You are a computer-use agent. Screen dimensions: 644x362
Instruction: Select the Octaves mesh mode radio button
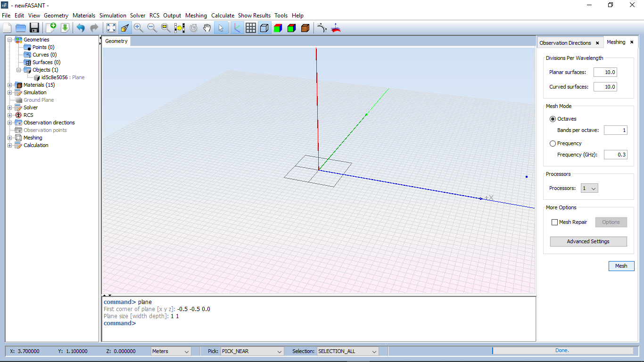tap(553, 119)
